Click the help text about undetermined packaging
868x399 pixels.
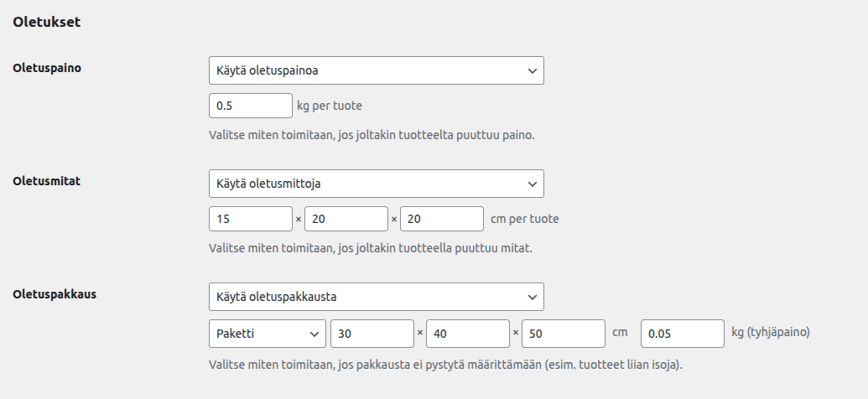tap(445, 365)
